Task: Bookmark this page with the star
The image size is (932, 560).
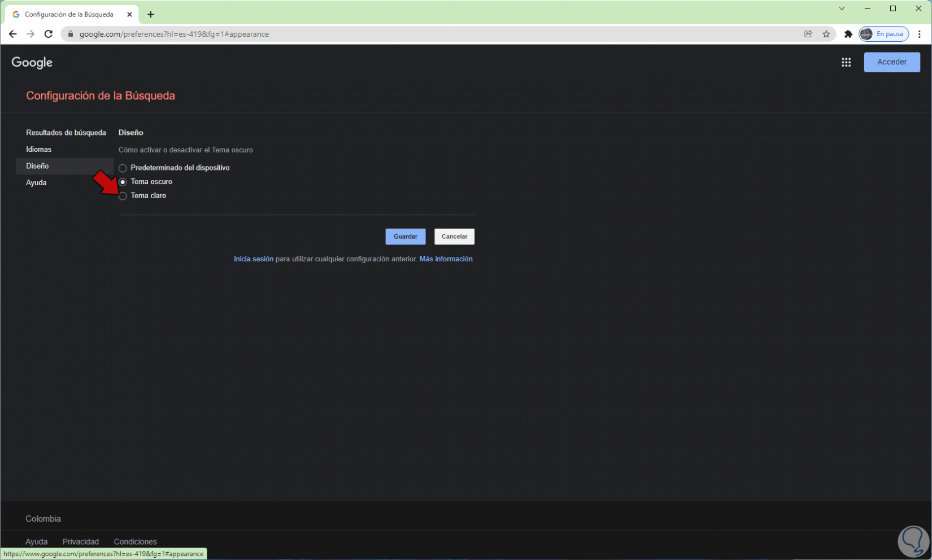Action: point(826,34)
